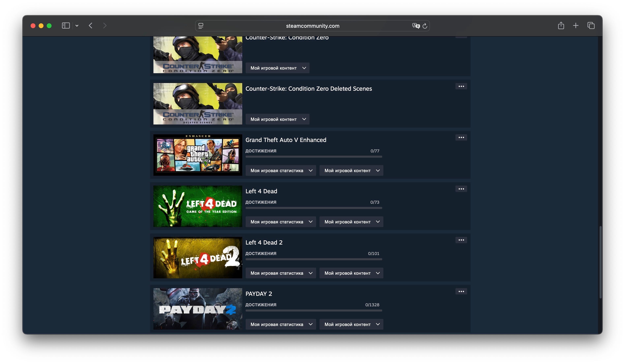Open more options for PAYDAY 2
Image resolution: width=625 pixels, height=364 pixels.
[461, 291]
